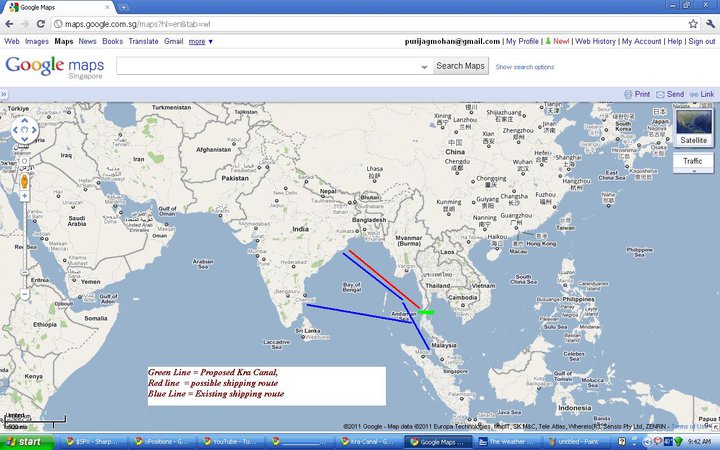Get a link to this map
The height and width of the screenshot is (450, 720).
(x=702, y=94)
